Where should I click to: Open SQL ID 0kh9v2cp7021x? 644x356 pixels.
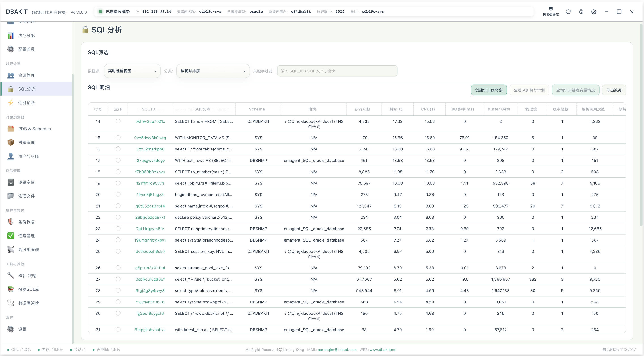point(150,121)
